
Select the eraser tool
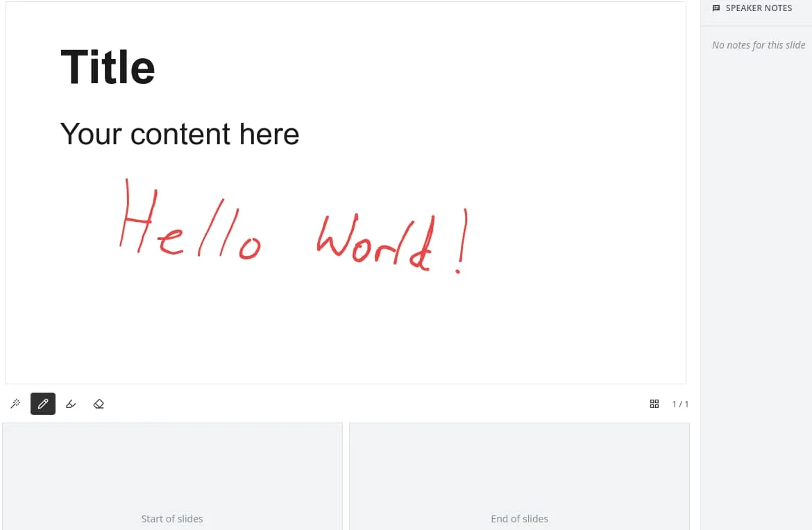pos(99,404)
